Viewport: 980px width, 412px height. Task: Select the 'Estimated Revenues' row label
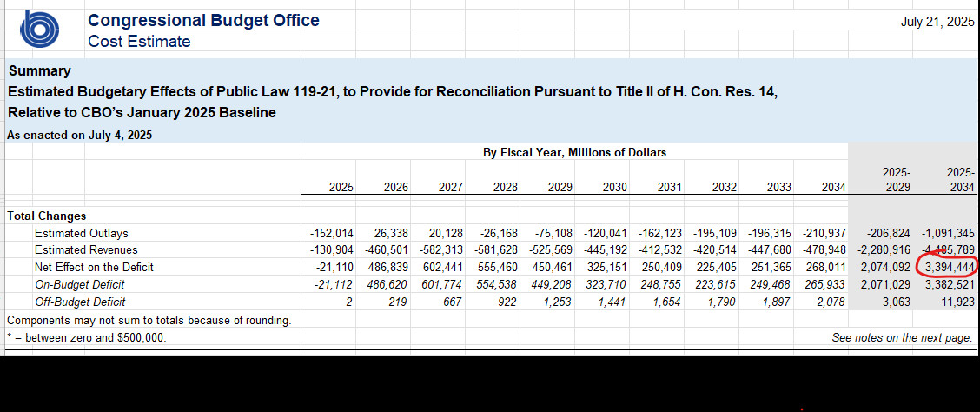[x=86, y=250]
